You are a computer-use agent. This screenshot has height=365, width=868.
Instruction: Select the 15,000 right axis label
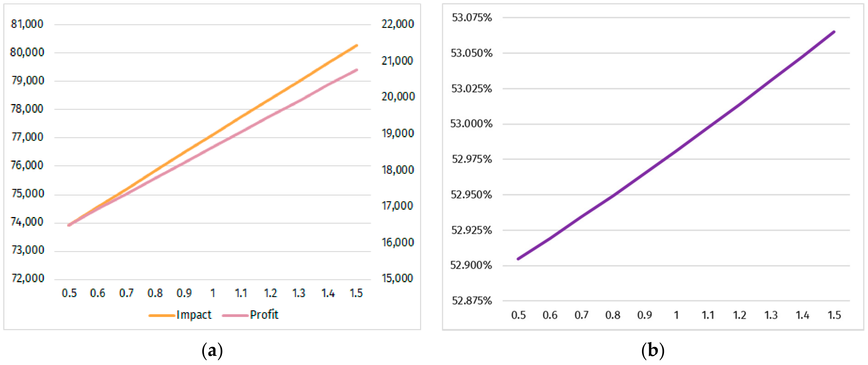click(x=397, y=278)
